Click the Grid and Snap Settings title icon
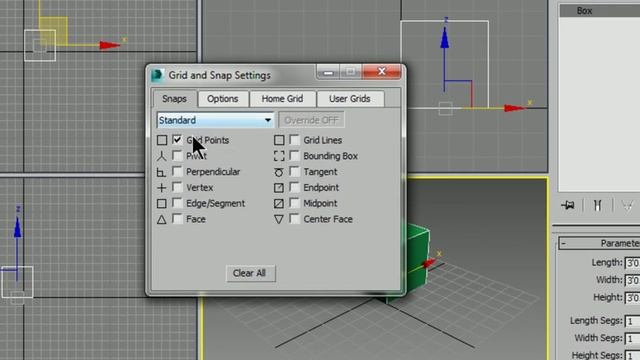 pyautogui.click(x=157, y=76)
